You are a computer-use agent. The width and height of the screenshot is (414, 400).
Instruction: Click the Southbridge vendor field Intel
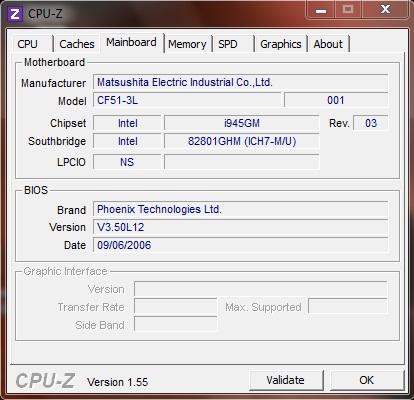tap(127, 141)
